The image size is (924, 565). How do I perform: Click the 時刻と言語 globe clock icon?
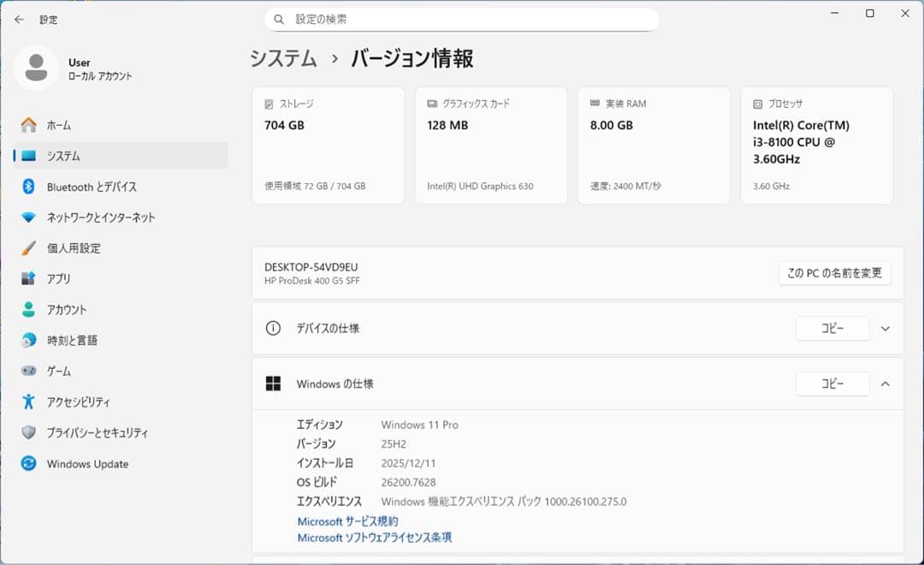coord(28,340)
